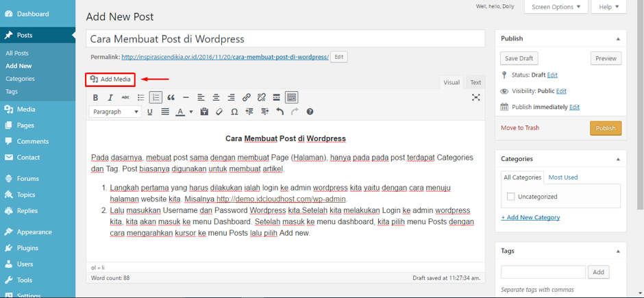644x298 pixels.
Task: Click the Add tag button
Action: pyautogui.click(x=598, y=272)
